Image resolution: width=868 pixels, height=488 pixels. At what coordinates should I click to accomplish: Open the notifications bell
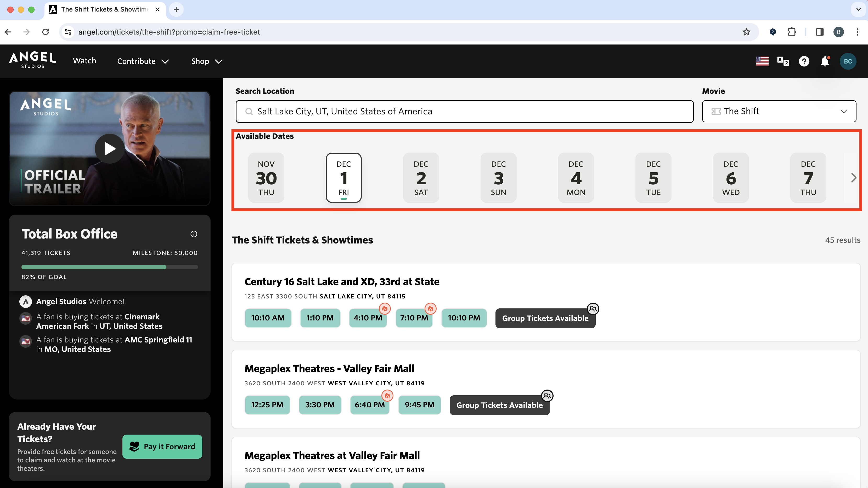(x=825, y=61)
